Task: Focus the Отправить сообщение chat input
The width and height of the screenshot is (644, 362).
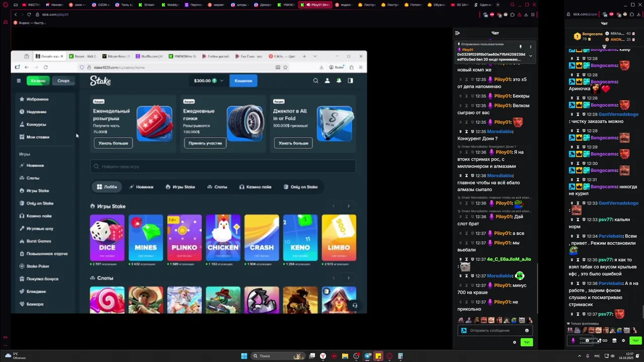Action: click(495, 330)
